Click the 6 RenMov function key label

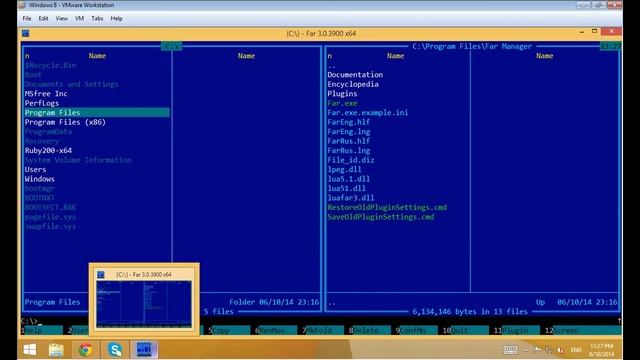276,330
